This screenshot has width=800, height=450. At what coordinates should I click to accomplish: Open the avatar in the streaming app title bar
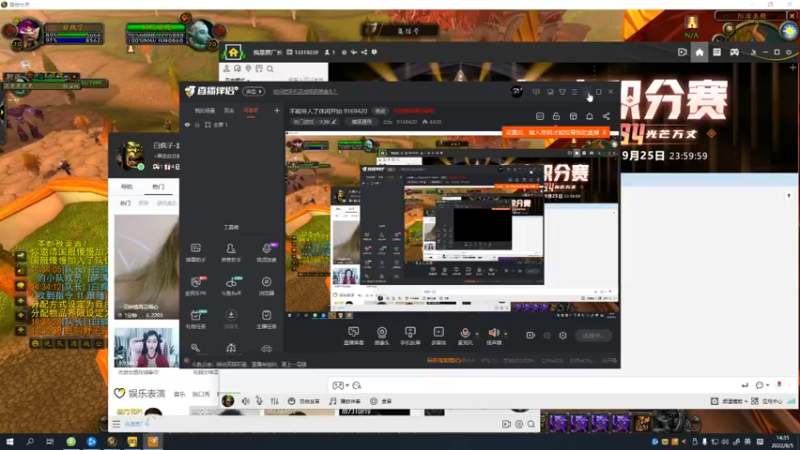pyautogui.click(x=516, y=91)
